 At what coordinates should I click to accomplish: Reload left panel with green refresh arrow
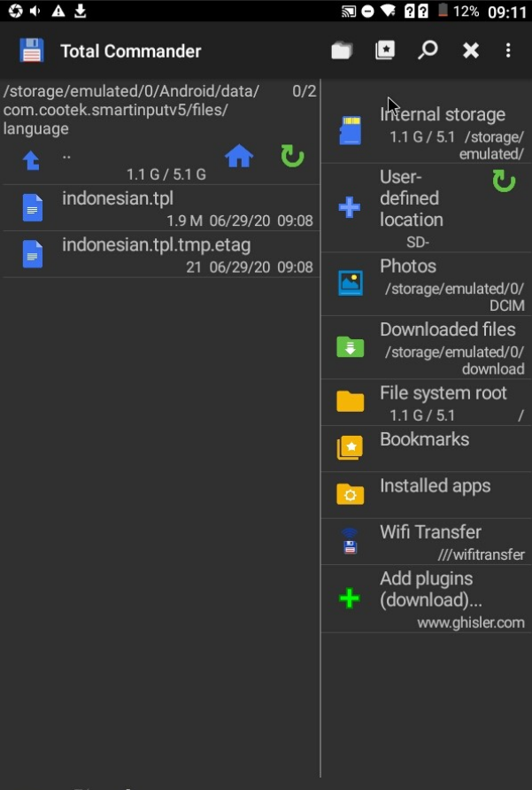click(293, 156)
